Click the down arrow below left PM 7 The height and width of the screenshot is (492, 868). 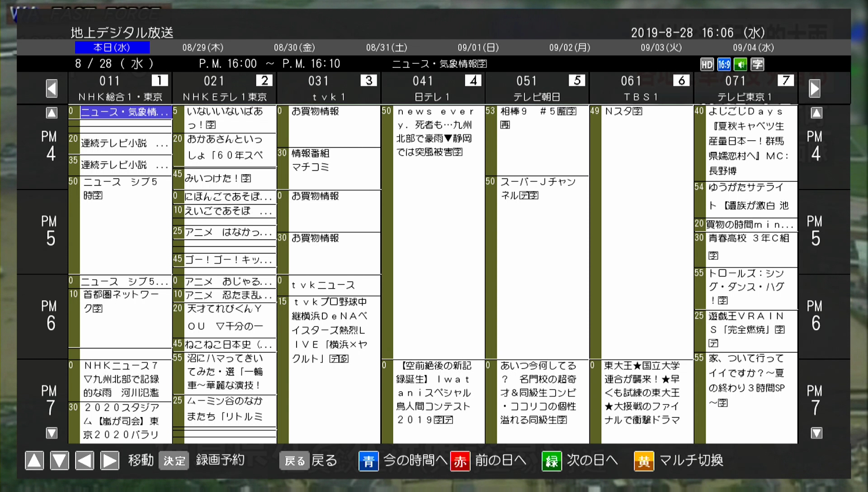(52, 433)
